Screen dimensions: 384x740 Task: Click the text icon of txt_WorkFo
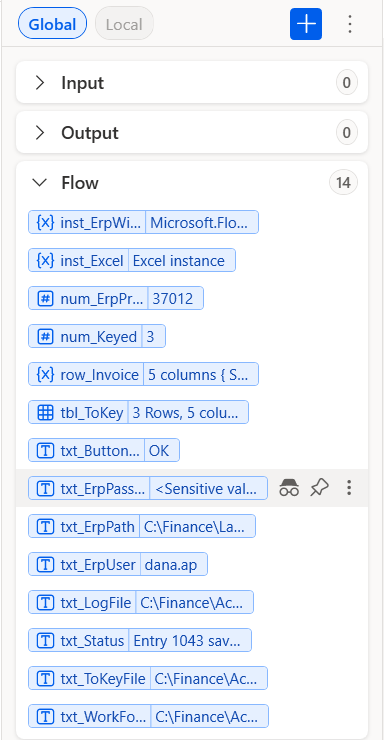(45, 717)
